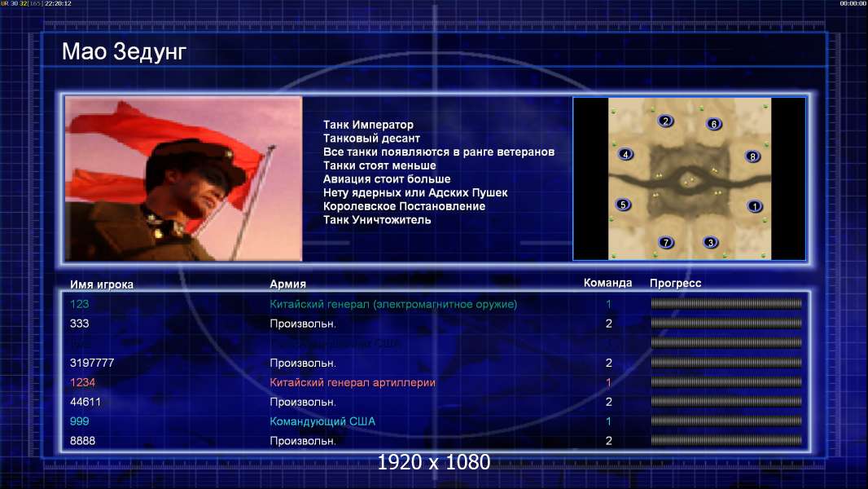Click bonus line 'Танк Император'

[x=368, y=125]
